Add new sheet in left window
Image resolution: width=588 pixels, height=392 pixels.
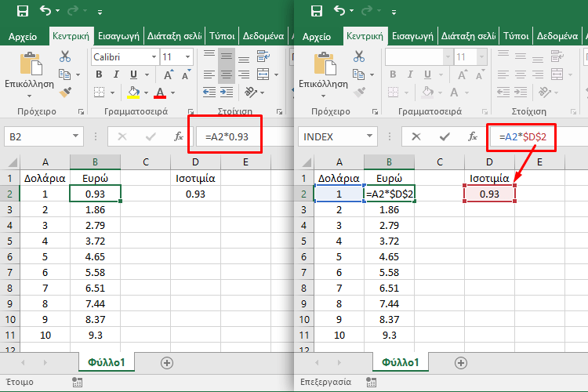pos(167,363)
